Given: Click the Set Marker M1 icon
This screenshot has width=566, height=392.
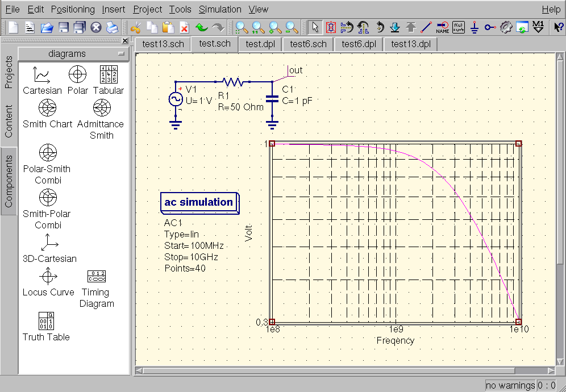Looking at the screenshot, I should tap(539, 27).
